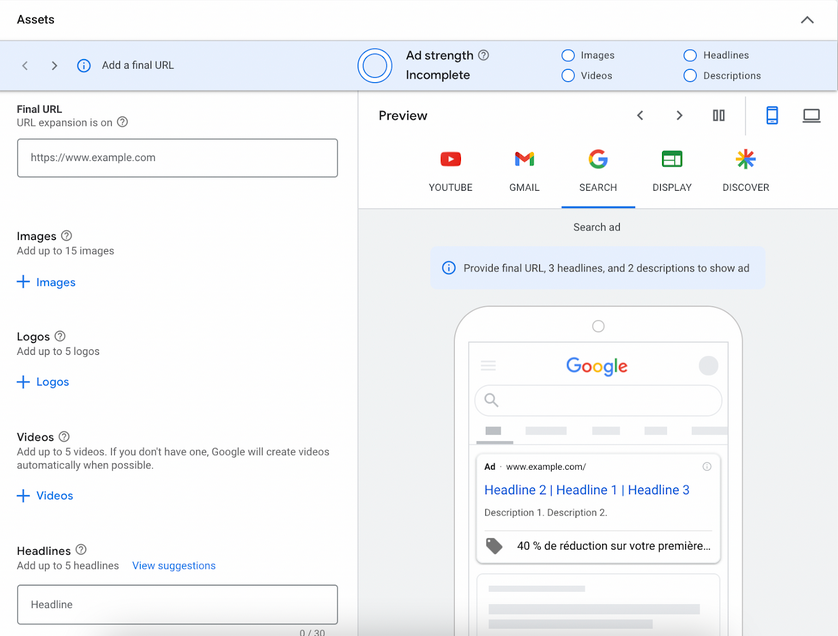This screenshot has width=838, height=636.
Task: Click the View suggestions link
Action: point(174,566)
